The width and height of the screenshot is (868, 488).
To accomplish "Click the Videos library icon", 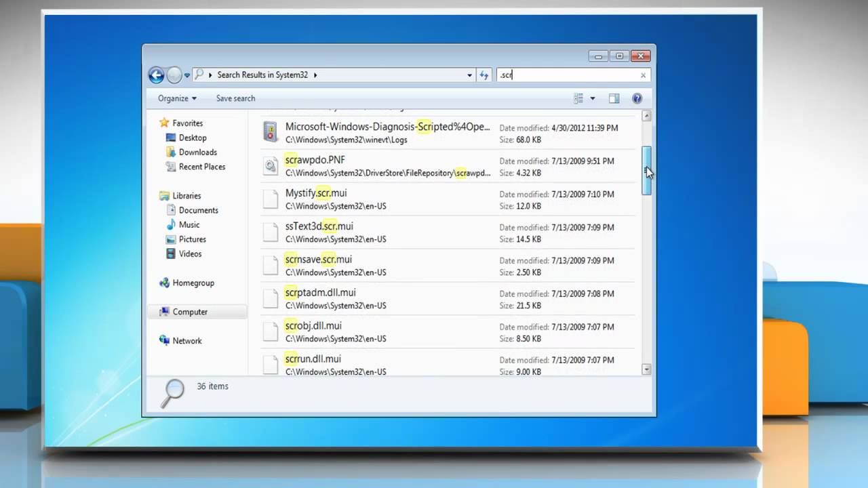I will [171, 253].
